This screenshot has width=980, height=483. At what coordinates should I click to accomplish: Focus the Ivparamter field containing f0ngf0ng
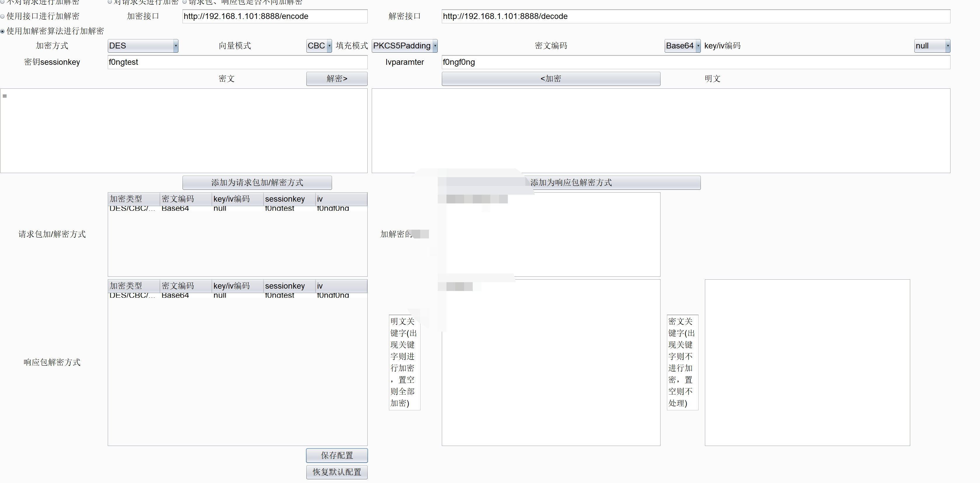pyautogui.click(x=696, y=62)
